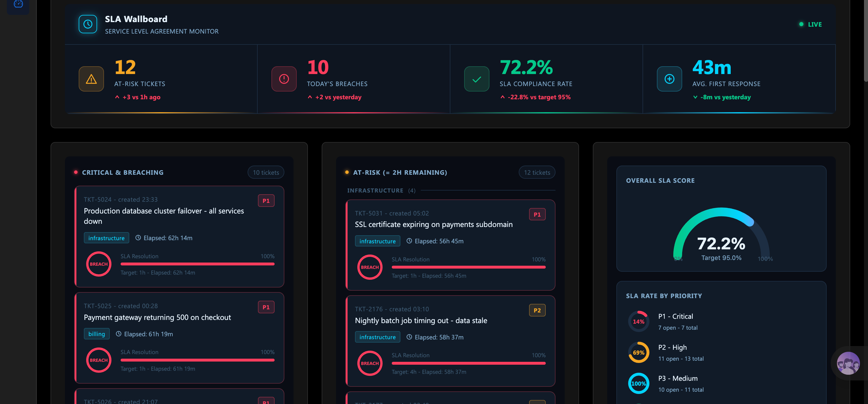Click the 'SLA RATE BY PRIORITY' heading
Screen dimensions: 868x404
pos(664,296)
